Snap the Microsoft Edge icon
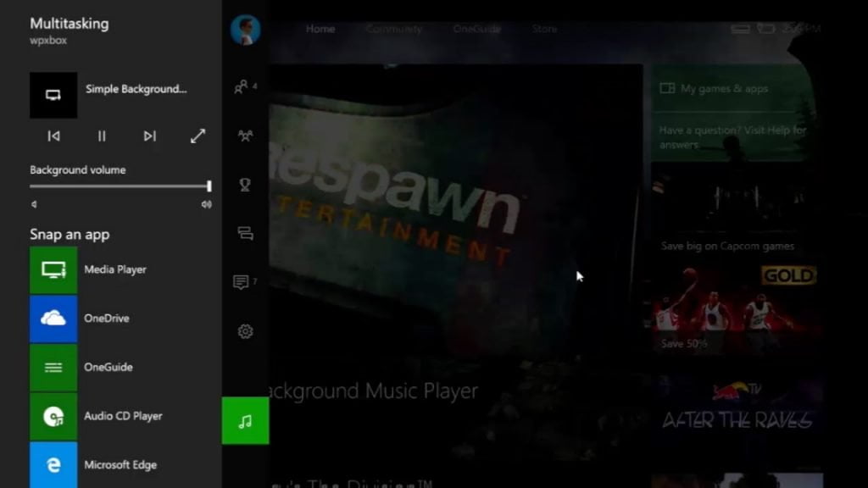868x488 pixels. pyautogui.click(x=53, y=465)
